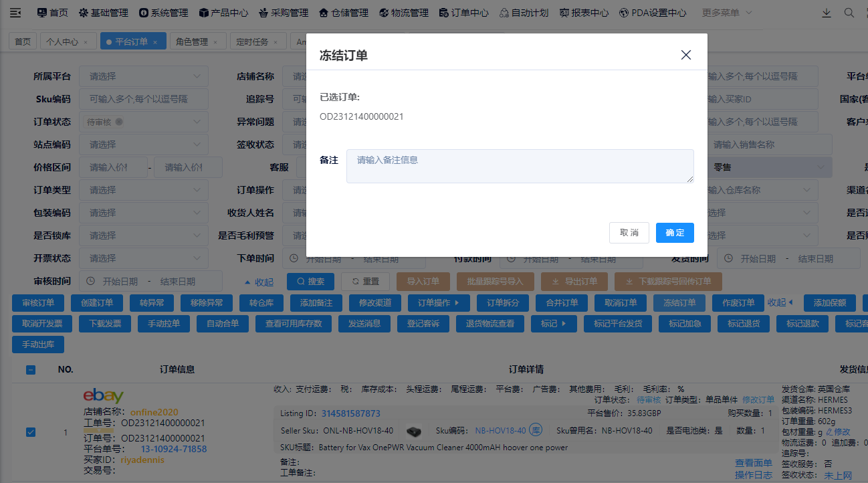Image resolution: width=868 pixels, height=483 pixels.
Task: Open global search via the magnifier icon
Action: [x=849, y=11]
